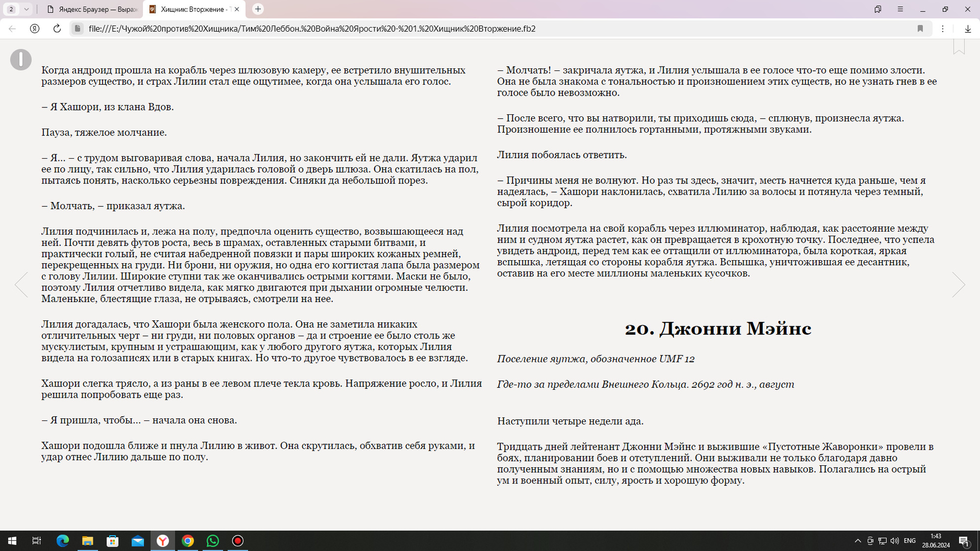The image size is (980, 551).
Task: Switch to the Яндекс Браузер tab
Action: (92, 9)
